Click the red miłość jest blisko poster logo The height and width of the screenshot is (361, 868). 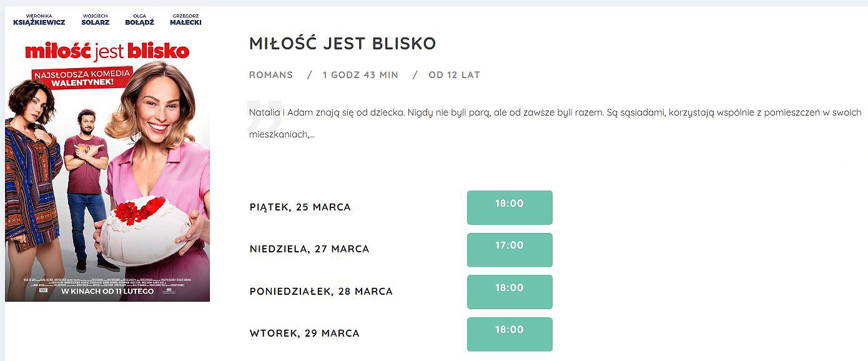tap(107, 52)
